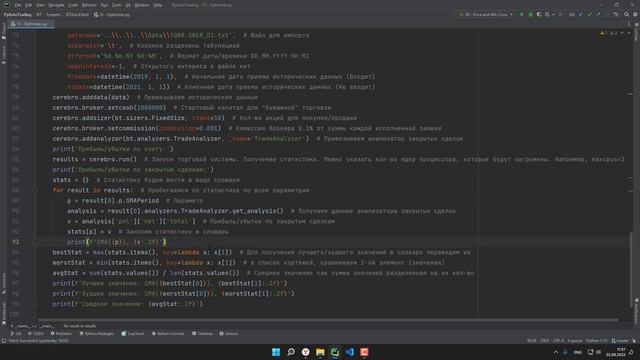
Task: Click the Git commit checkmark icon
Action: (x=589, y=14)
